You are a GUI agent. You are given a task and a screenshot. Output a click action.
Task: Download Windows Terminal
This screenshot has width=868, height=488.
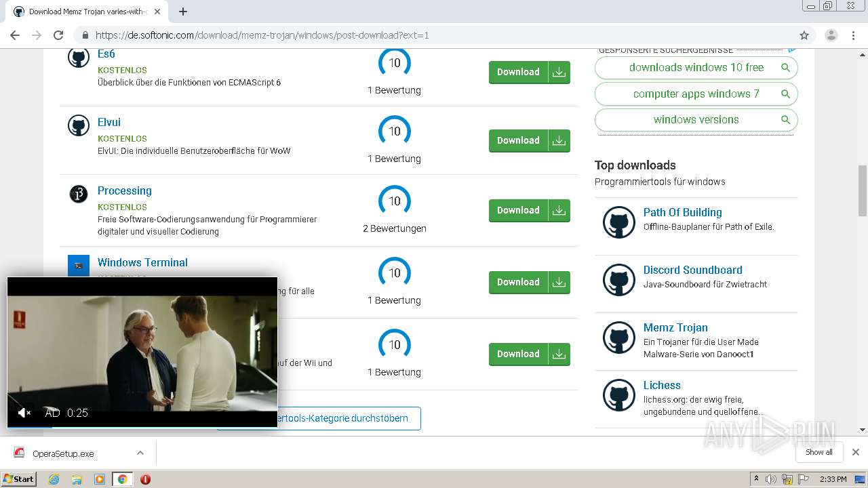click(x=529, y=283)
